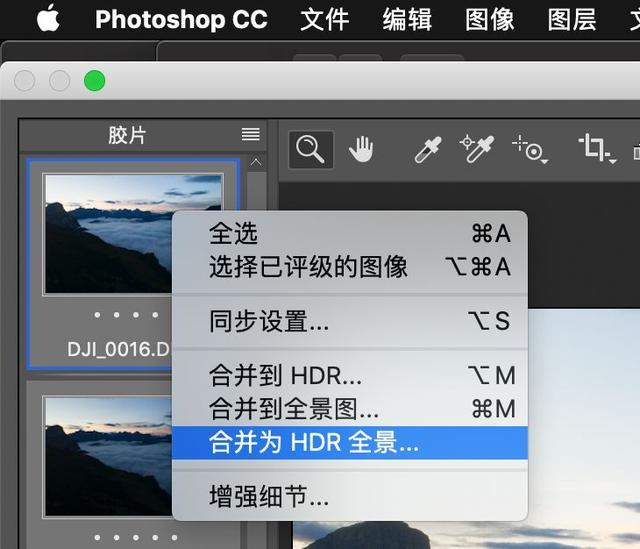Select the Targeted Adjustment tool
640x549 pixels.
point(529,150)
